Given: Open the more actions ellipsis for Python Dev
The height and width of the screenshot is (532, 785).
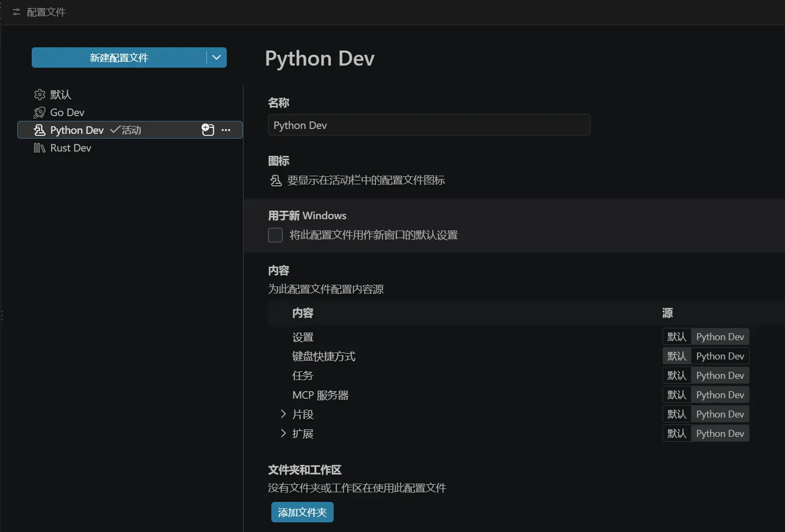Looking at the screenshot, I should click(226, 130).
